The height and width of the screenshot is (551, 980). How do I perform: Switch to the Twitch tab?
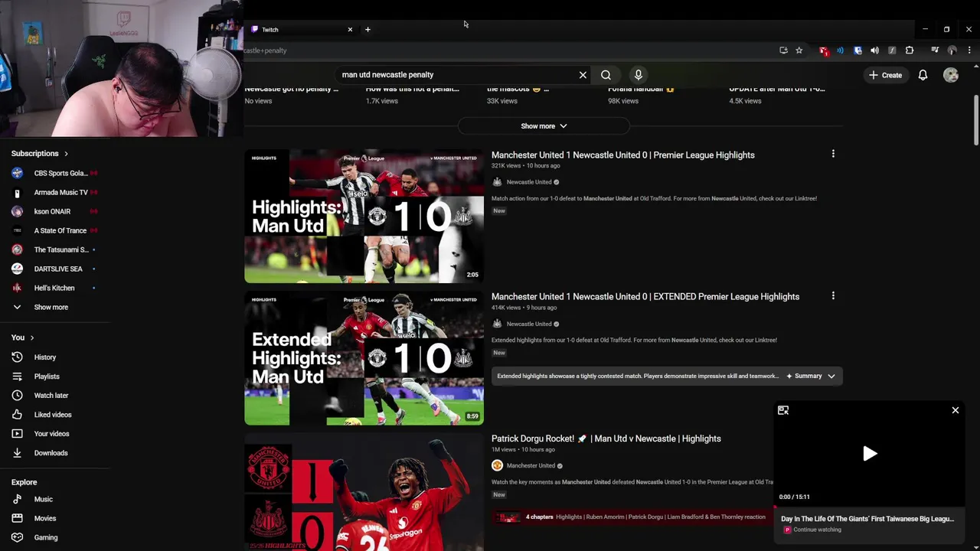pyautogui.click(x=301, y=30)
